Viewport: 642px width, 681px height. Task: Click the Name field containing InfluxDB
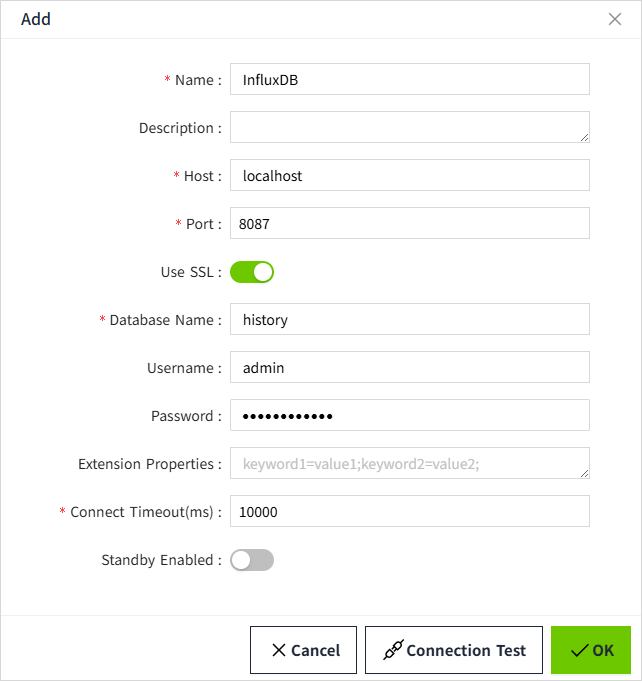tap(409, 80)
